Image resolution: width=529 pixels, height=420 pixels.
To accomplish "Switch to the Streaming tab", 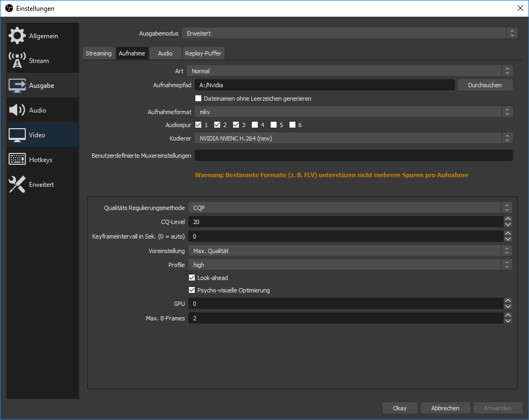I will [98, 53].
